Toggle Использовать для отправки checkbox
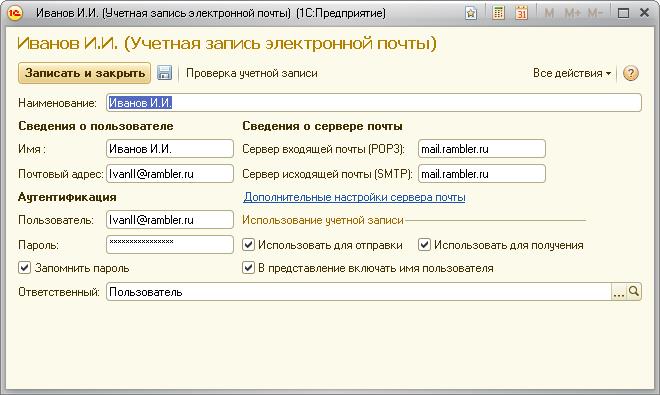 click(248, 245)
